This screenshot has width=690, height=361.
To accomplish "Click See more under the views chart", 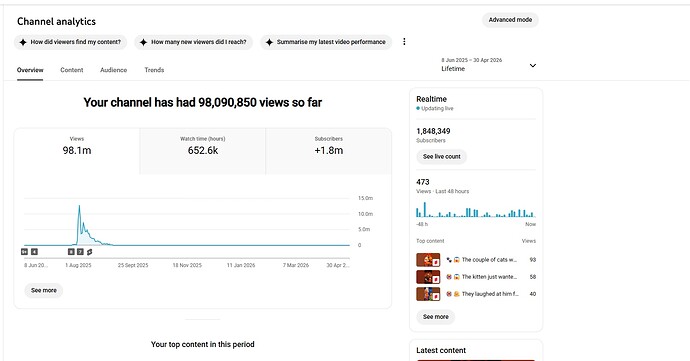I will coord(44,291).
